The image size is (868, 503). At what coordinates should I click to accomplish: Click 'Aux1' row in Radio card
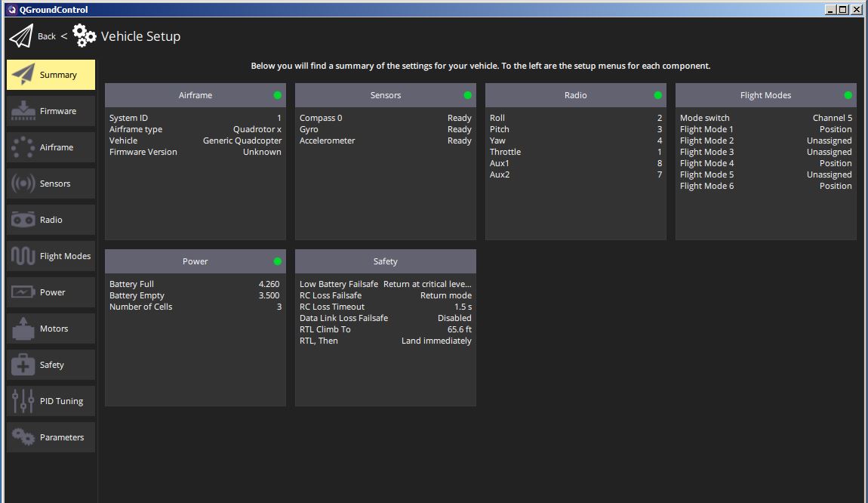click(x=576, y=163)
